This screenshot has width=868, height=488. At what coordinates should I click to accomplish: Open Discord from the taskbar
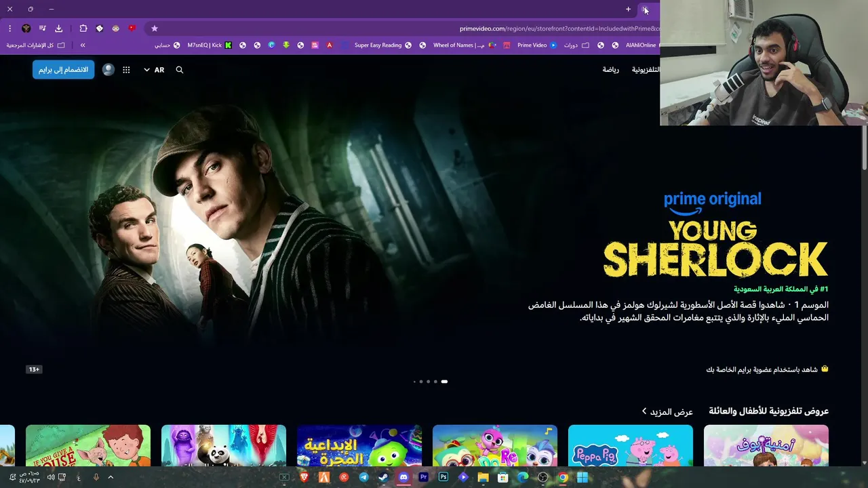click(403, 477)
